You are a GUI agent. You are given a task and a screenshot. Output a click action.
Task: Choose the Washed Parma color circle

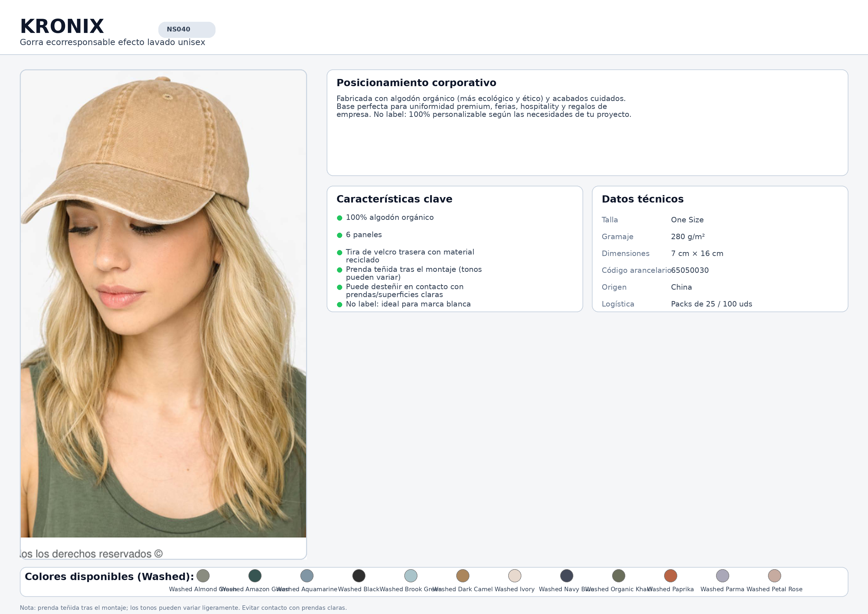click(x=723, y=576)
